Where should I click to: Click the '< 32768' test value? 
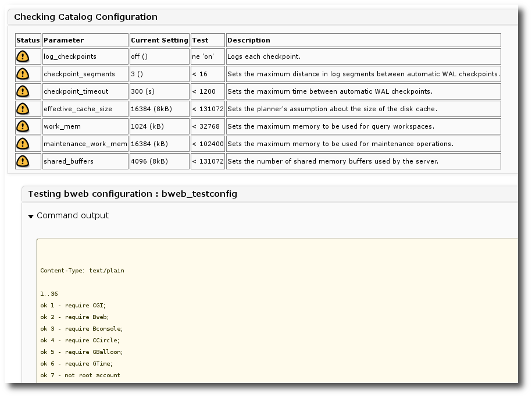[x=206, y=126]
